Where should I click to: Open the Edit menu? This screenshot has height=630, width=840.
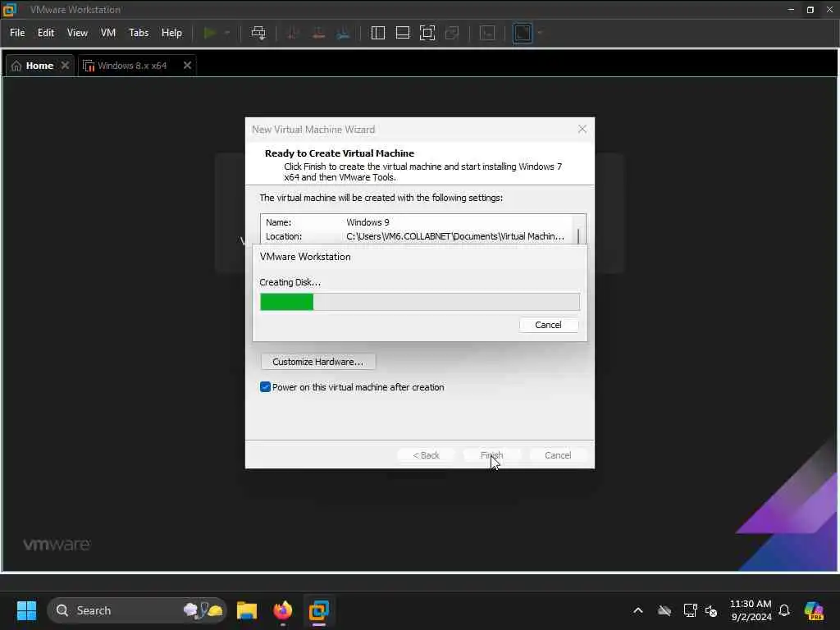(x=46, y=33)
